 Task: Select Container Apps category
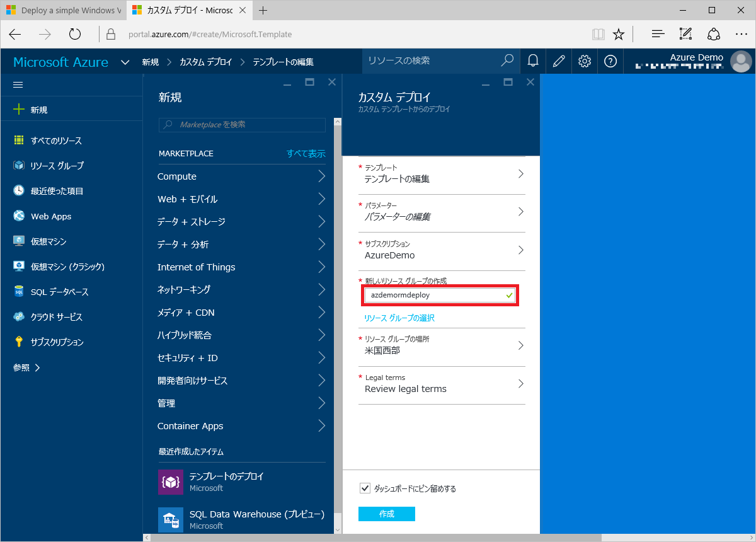pos(242,426)
